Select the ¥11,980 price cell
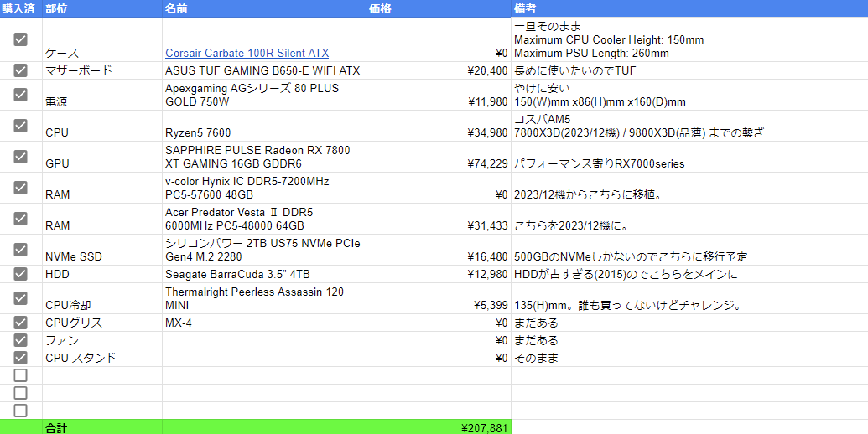 [439, 95]
